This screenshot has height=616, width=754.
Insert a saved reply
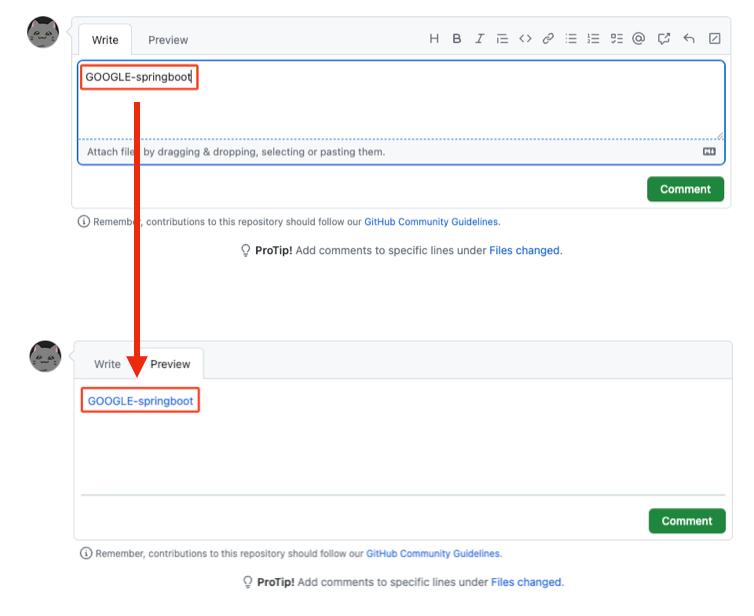tap(689, 38)
